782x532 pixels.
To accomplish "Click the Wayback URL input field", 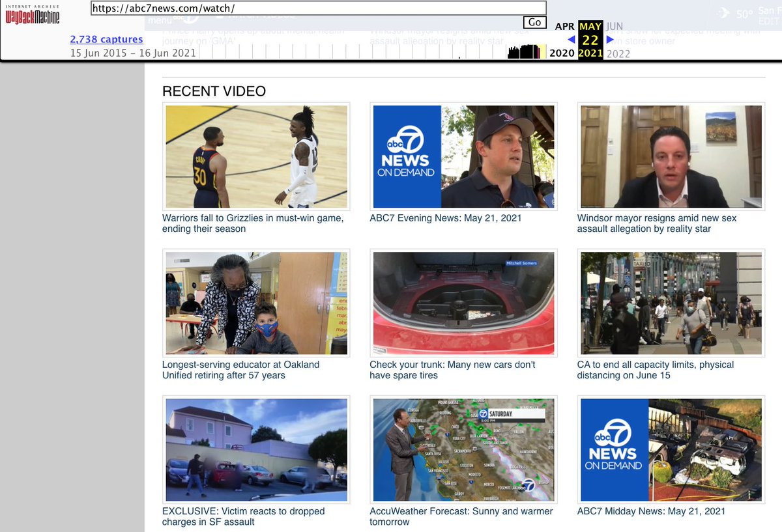I will (x=318, y=8).
